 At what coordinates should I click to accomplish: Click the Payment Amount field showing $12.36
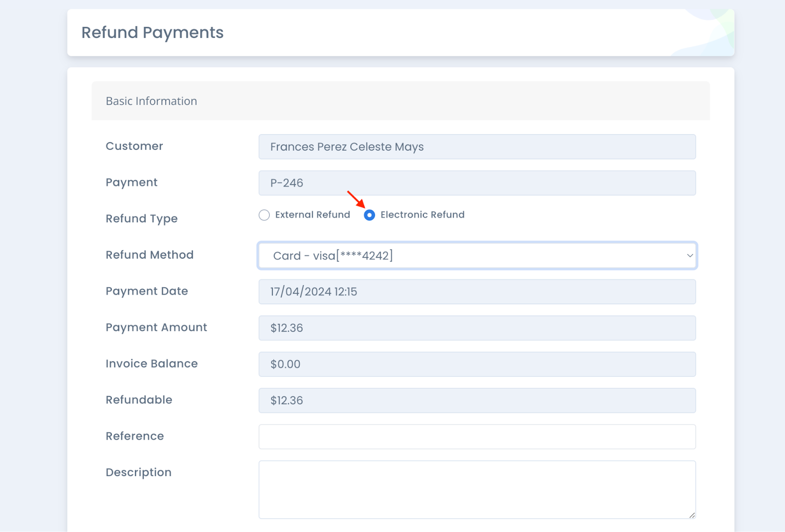coord(477,327)
